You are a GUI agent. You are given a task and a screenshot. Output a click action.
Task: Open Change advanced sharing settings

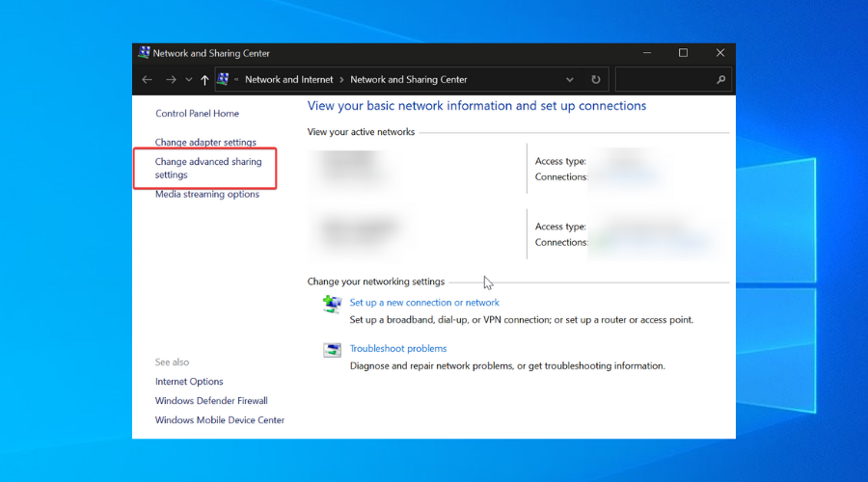[208, 169]
